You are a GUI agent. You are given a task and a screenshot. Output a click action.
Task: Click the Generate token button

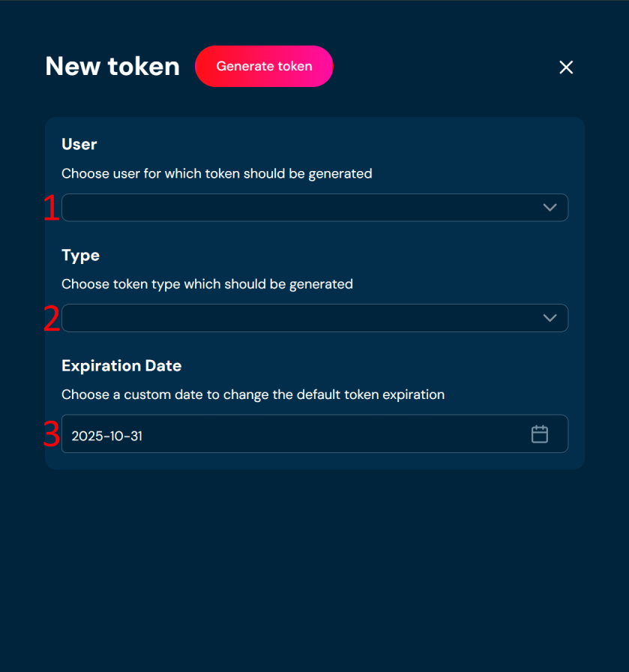[x=264, y=66]
